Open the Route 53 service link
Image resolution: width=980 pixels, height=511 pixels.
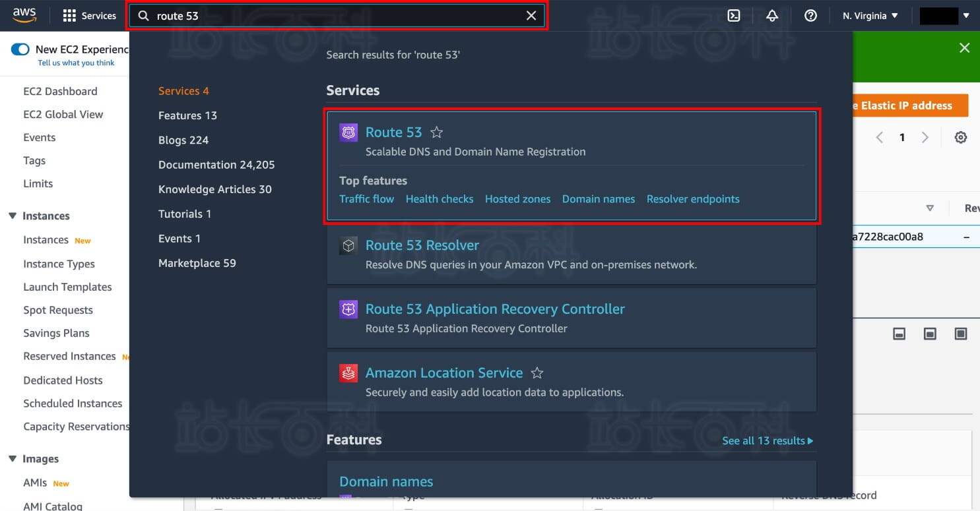[x=393, y=132]
